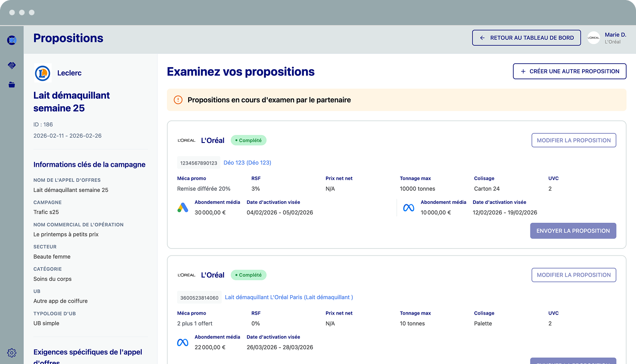Click L'Oréal logo in the Lait démaquillant card
Viewport: 636px width, 364px height.
coord(186,275)
